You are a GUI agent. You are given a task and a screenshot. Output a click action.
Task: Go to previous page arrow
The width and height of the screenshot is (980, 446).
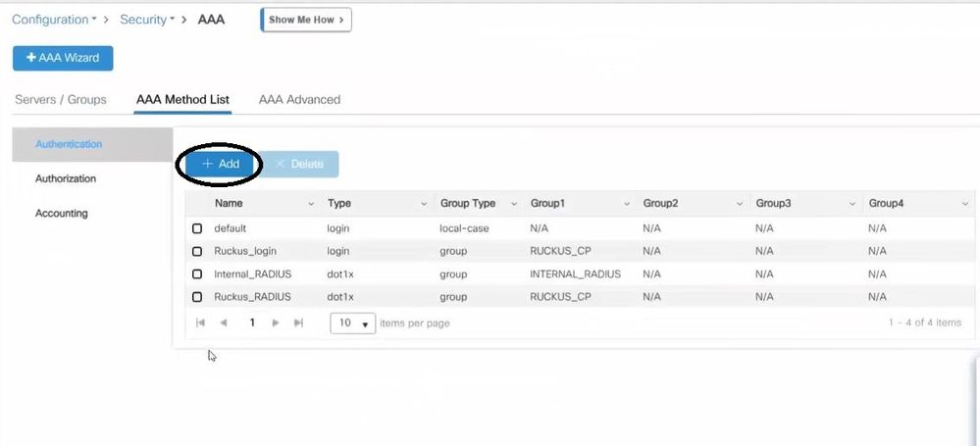(x=225, y=322)
